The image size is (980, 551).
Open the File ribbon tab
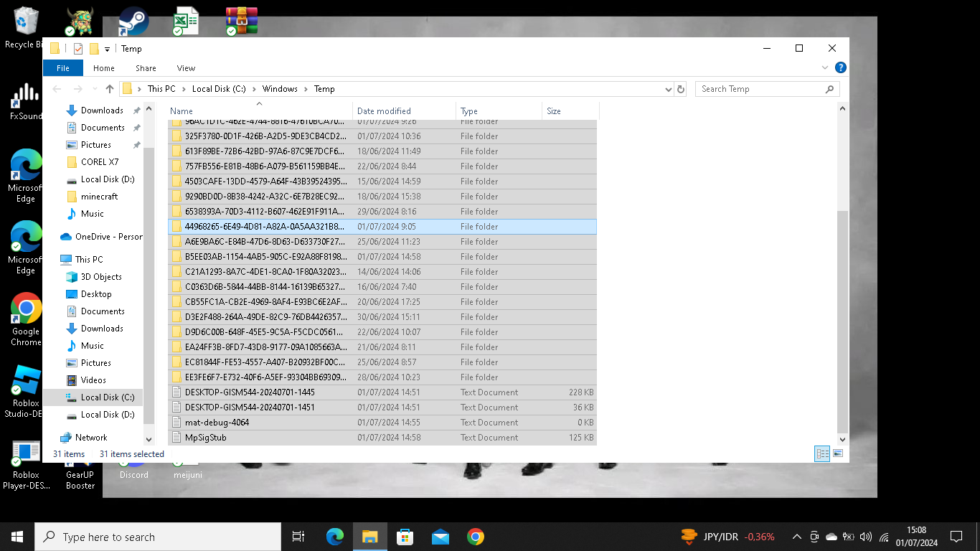63,68
